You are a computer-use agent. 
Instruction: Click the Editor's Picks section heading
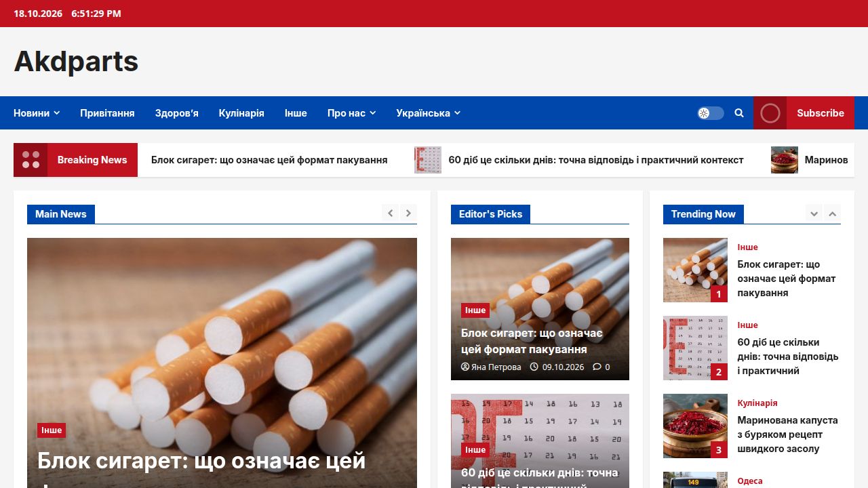[490, 214]
